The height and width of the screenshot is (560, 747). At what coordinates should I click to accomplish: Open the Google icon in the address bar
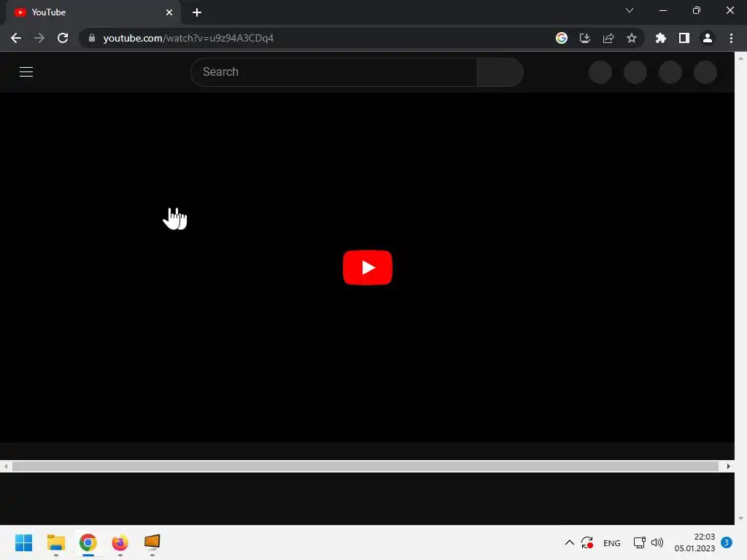click(562, 38)
